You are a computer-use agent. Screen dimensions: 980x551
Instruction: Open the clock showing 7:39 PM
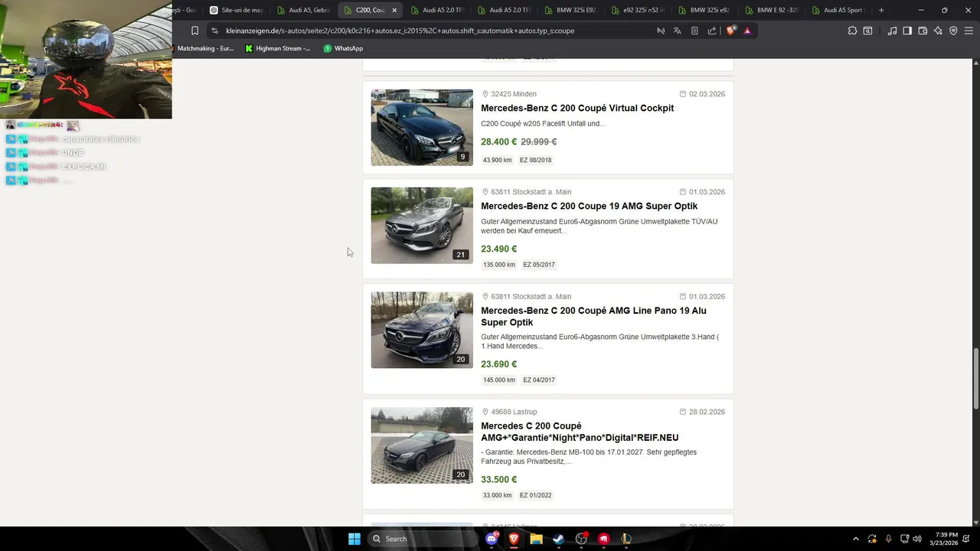[x=945, y=539]
